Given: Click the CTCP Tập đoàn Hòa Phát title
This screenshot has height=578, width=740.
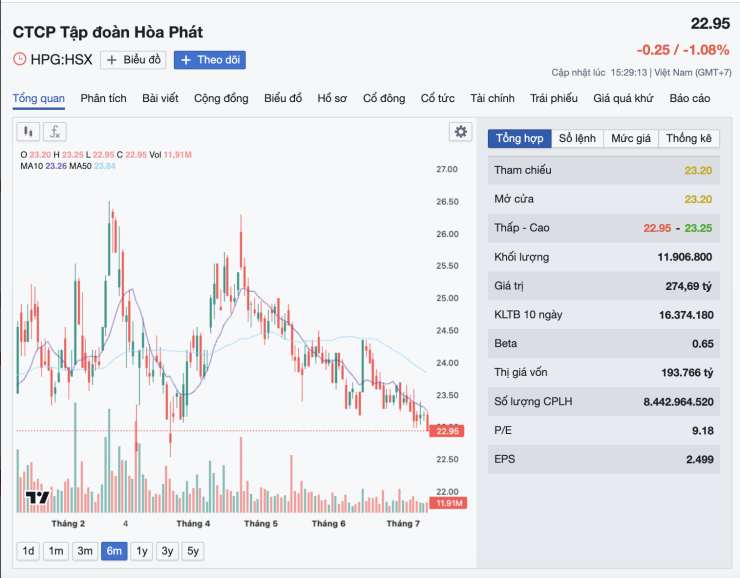Looking at the screenshot, I should [x=108, y=32].
